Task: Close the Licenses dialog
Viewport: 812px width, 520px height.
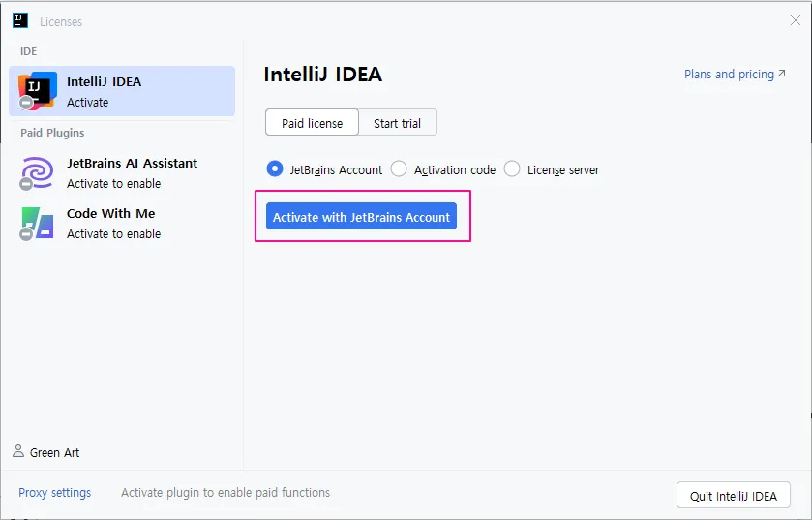Action: pos(795,20)
